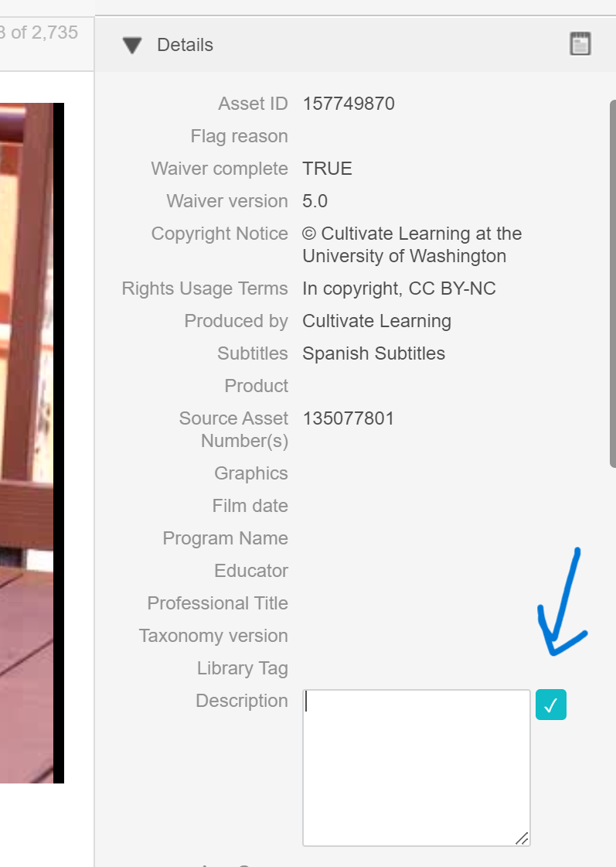
Task: Click the Source Asset number 135077801
Action: pyautogui.click(x=349, y=418)
